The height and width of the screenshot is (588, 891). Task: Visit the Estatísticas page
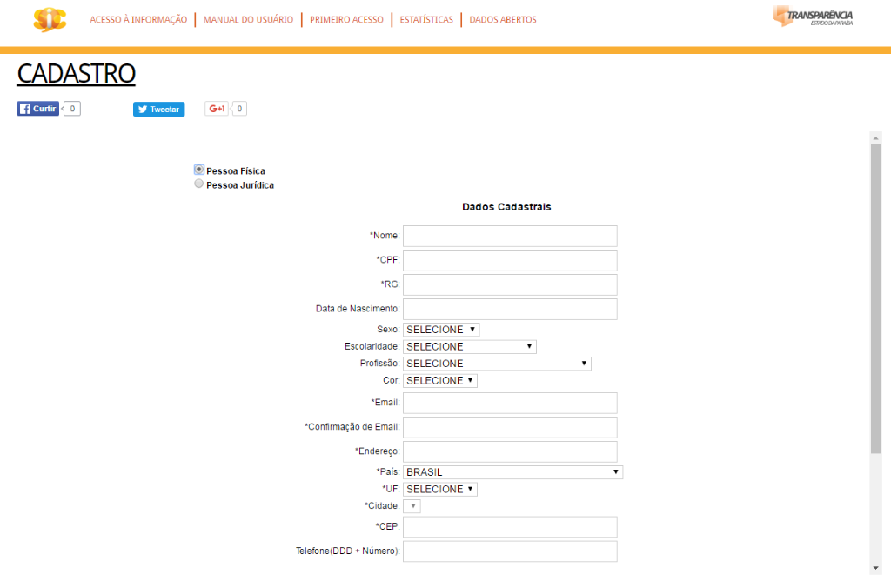click(x=426, y=20)
